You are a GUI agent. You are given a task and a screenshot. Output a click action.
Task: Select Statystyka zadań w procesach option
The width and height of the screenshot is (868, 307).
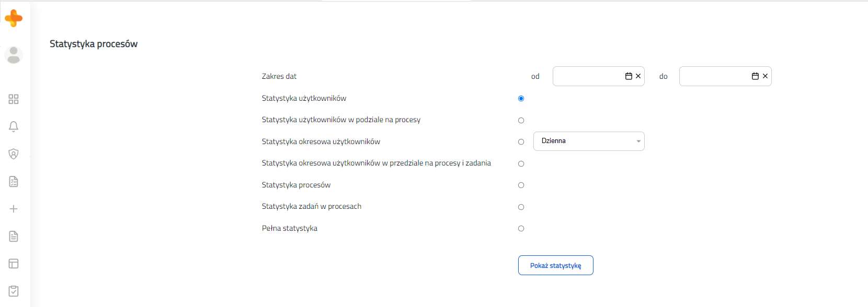521,207
